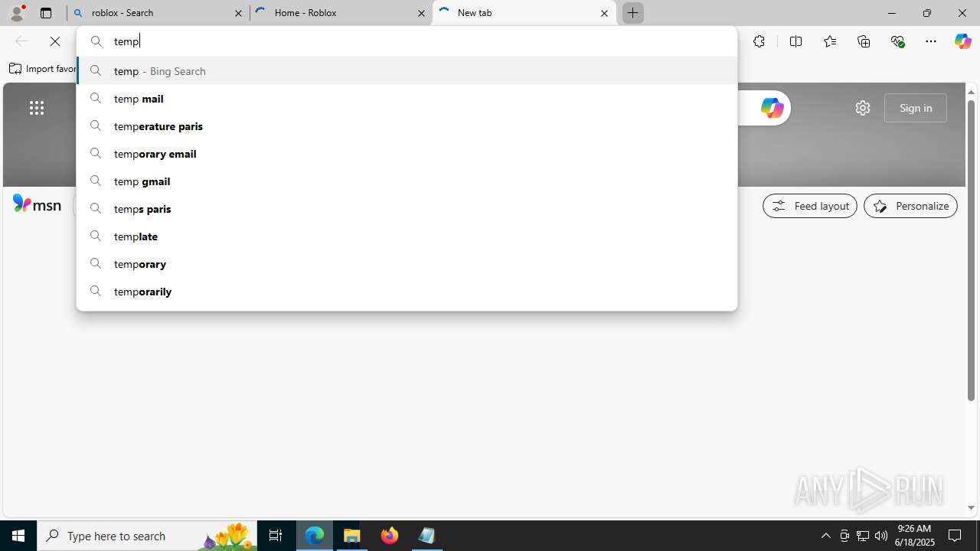Open File Explorer from taskbar
Screen dimensions: 980x551
coord(352,536)
